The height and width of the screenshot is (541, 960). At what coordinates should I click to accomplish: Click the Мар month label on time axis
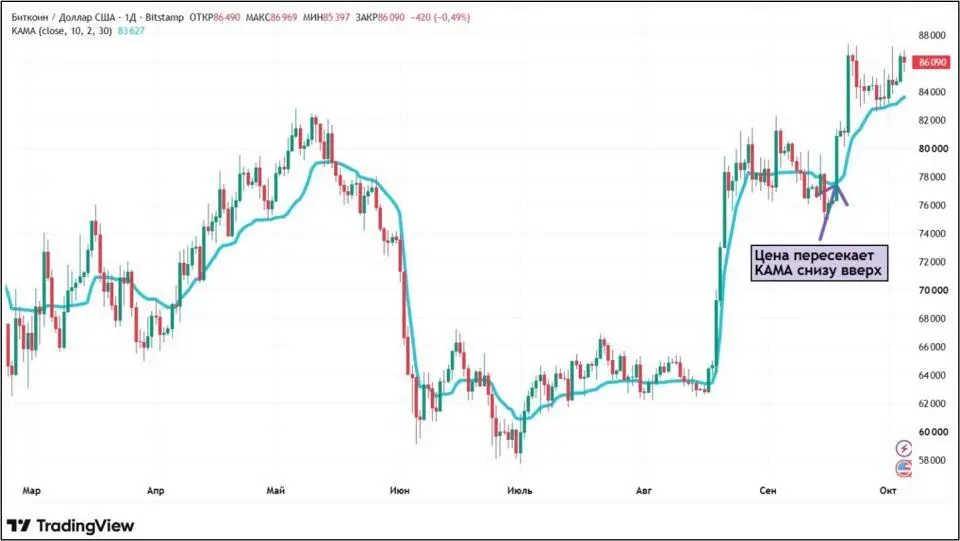click(31, 491)
